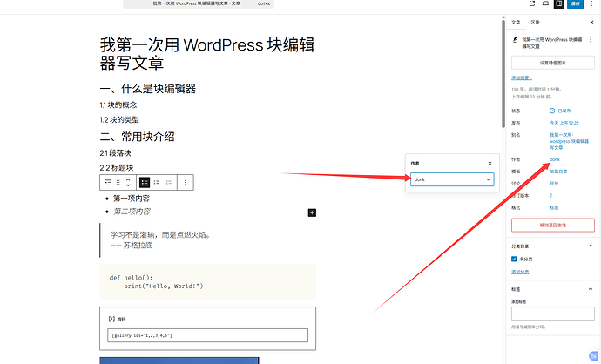Screen dimensions: 601x364
Task: Collapse the 标签 panel
Action: coord(591,289)
